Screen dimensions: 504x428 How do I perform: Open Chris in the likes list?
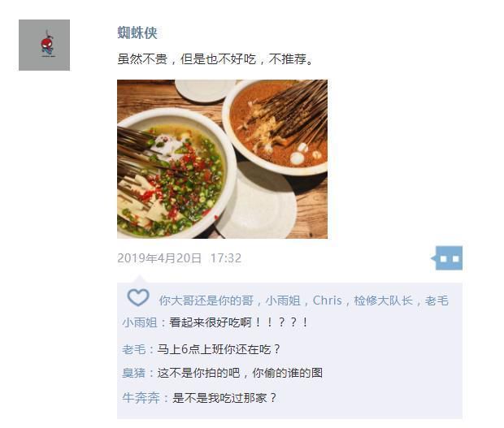click(x=328, y=300)
